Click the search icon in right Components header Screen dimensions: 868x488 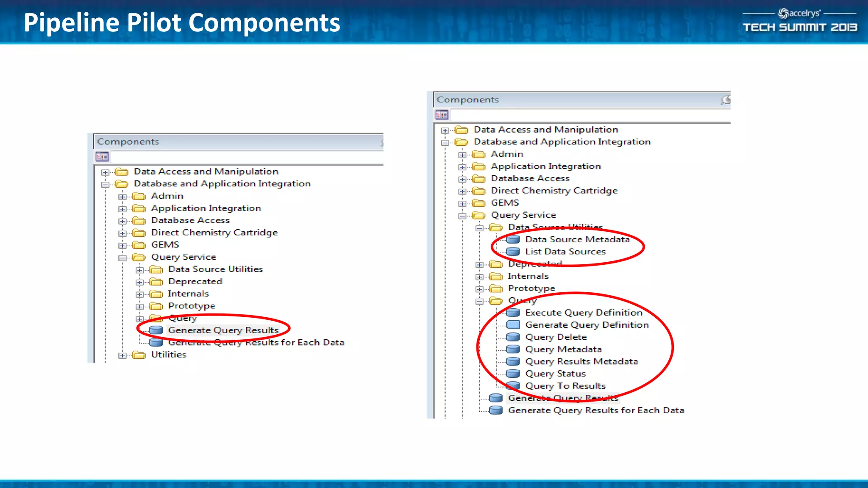coord(726,100)
